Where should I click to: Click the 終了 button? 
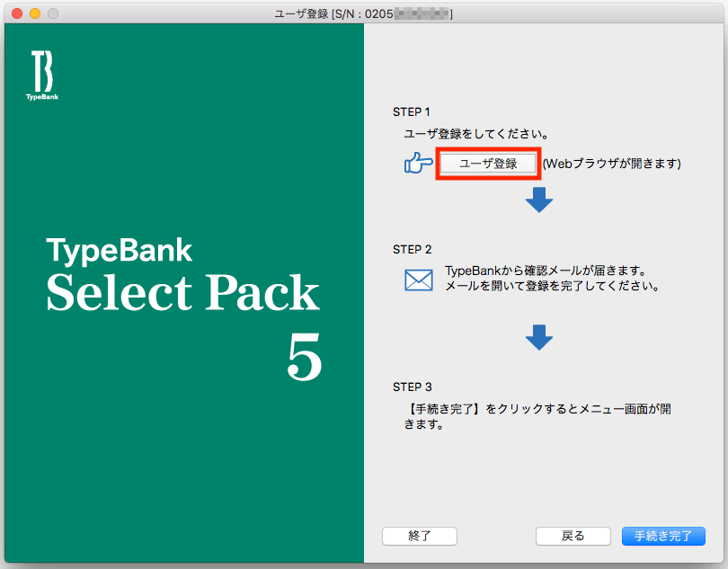(419, 536)
